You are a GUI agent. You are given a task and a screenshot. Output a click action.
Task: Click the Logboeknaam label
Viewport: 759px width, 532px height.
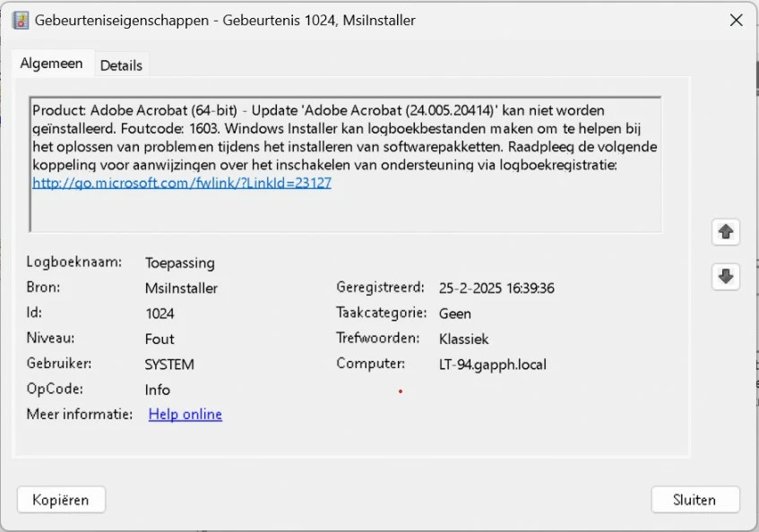pyautogui.click(x=74, y=262)
